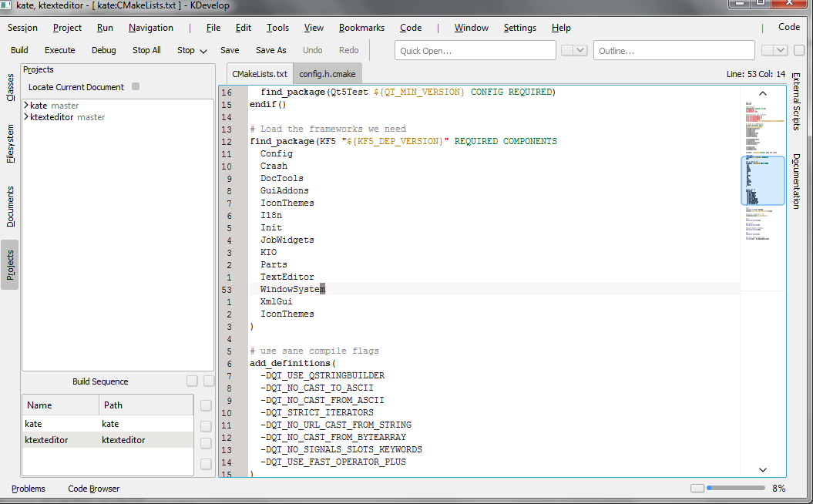This screenshot has width=813, height=504.
Task: Open the Classes side panel
Action: tap(10, 87)
